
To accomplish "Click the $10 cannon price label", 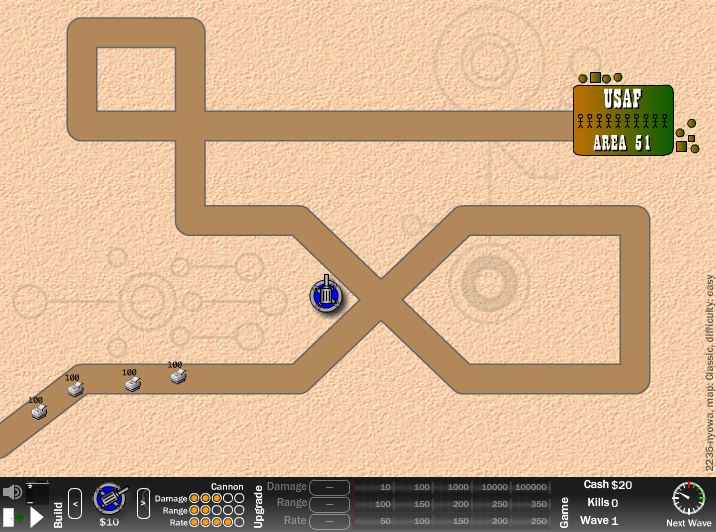I will click(109, 522).
